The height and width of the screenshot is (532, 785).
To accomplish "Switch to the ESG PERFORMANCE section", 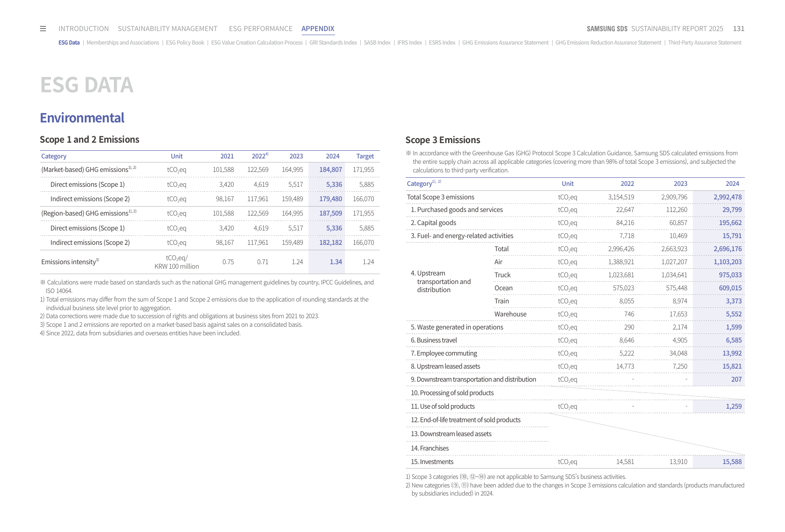I will pos(261,29).
